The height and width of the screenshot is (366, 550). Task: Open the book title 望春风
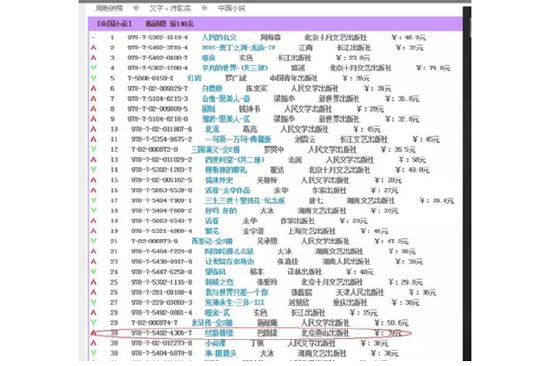[216, 272]
